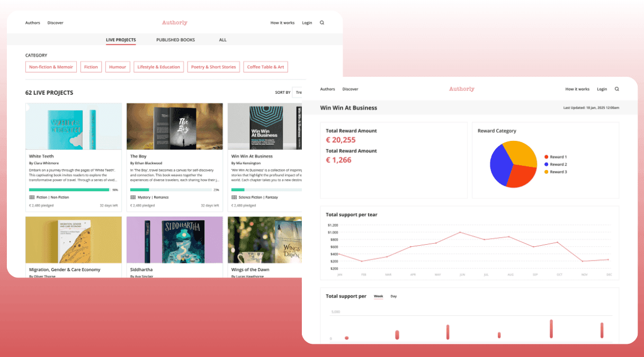The height and width of the screenshot is (357, 644).
Task: Click the Reward Category pie chart
Action: point(514,164)
